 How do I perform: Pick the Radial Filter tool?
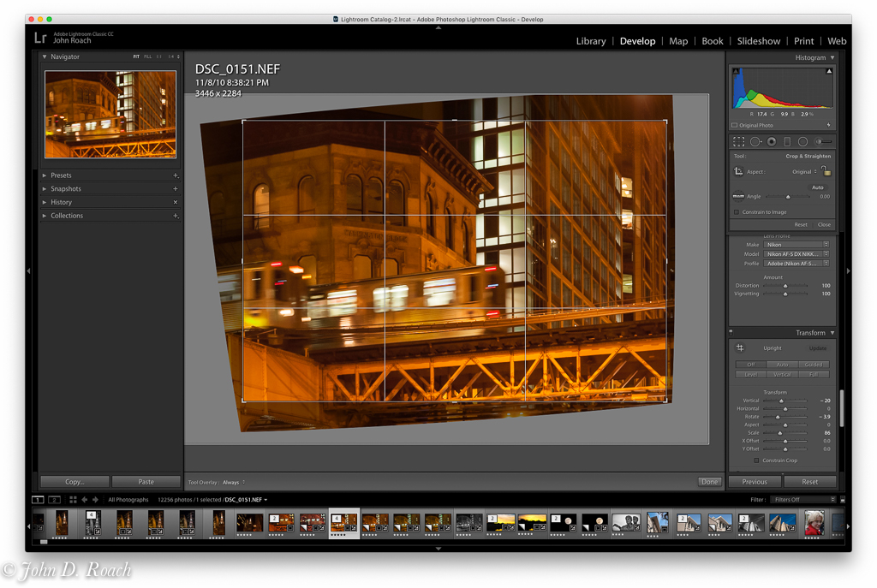802,141
